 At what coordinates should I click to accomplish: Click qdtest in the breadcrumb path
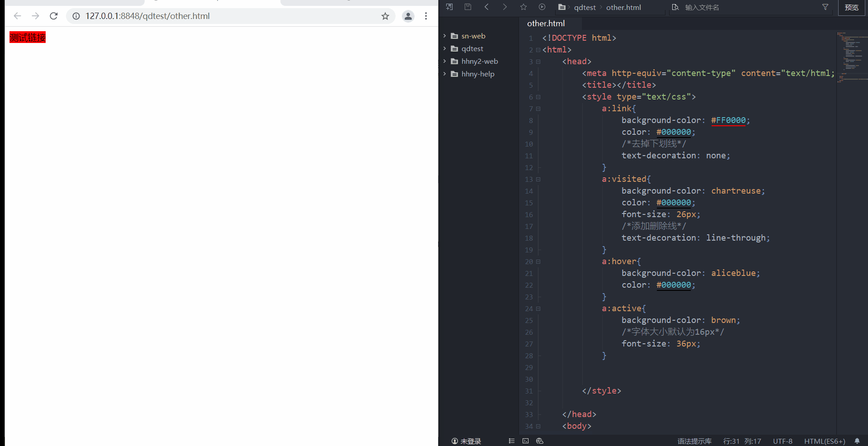pos(585,7)
